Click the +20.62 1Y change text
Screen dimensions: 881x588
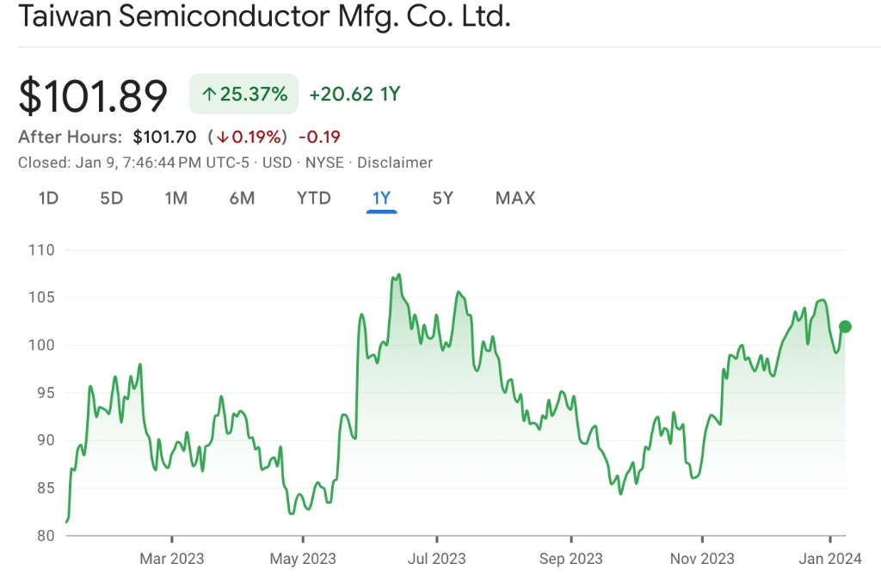coord(354,95)
